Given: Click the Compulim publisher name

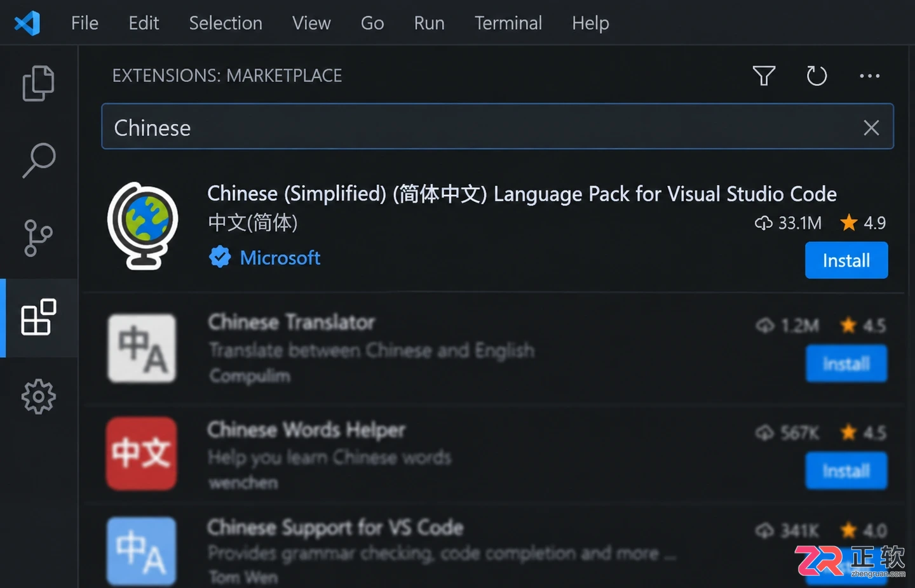Looking at the screenshot, I should coord(250,376).
